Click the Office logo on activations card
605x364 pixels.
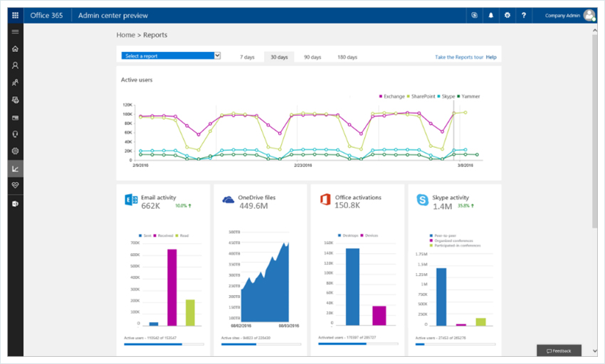[x=325, y=199]
